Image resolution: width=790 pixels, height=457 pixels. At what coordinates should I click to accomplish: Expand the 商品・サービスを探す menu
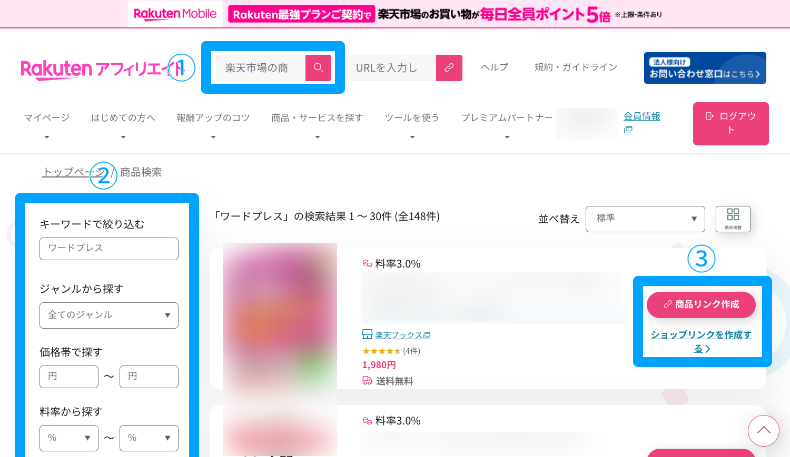tap(317, 125)
